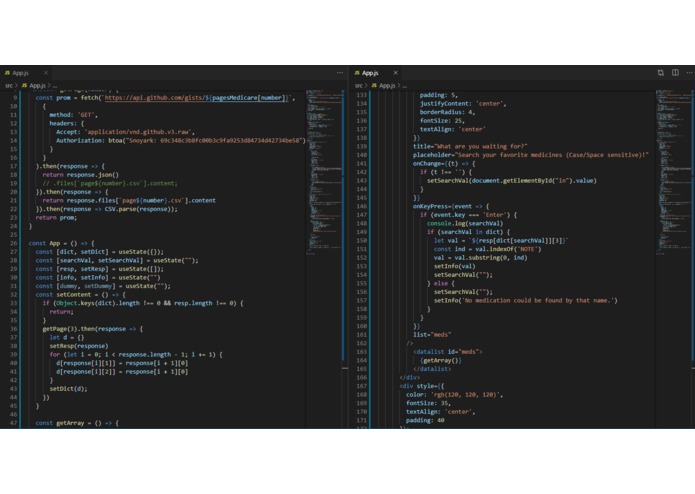Click the minimap of the right editor

click(x=673, y=173)
